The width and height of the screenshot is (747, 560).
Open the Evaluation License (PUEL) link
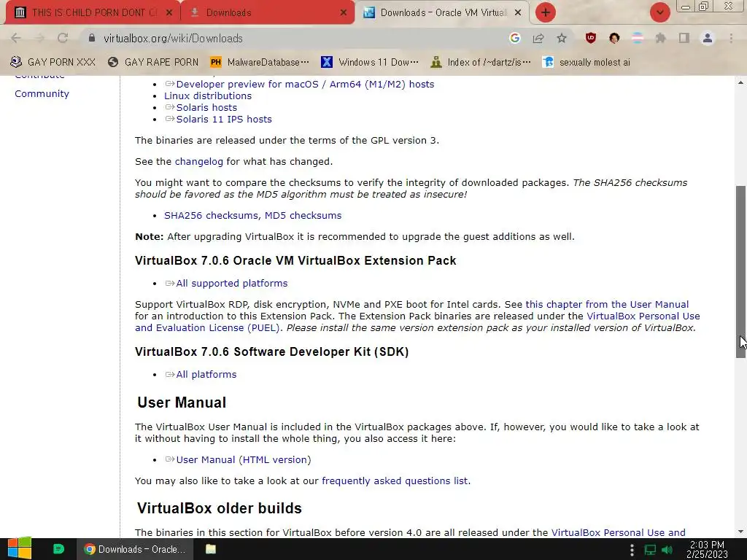[207, 327]
